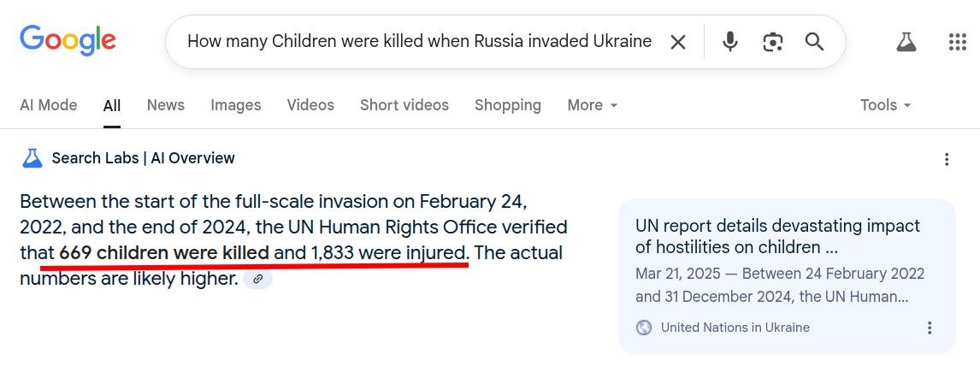Open source card three-dot menu
Viewport: 980px width, 378px height.
(x=930, y=328)
